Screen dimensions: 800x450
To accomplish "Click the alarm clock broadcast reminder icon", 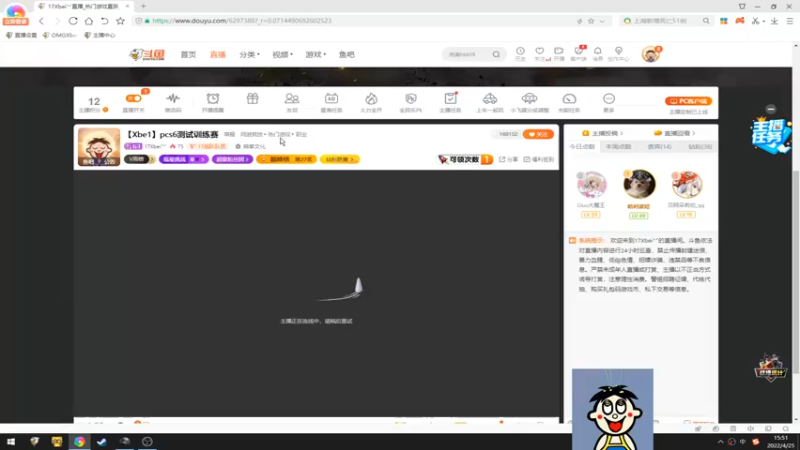I will click(x=213, y=98).
